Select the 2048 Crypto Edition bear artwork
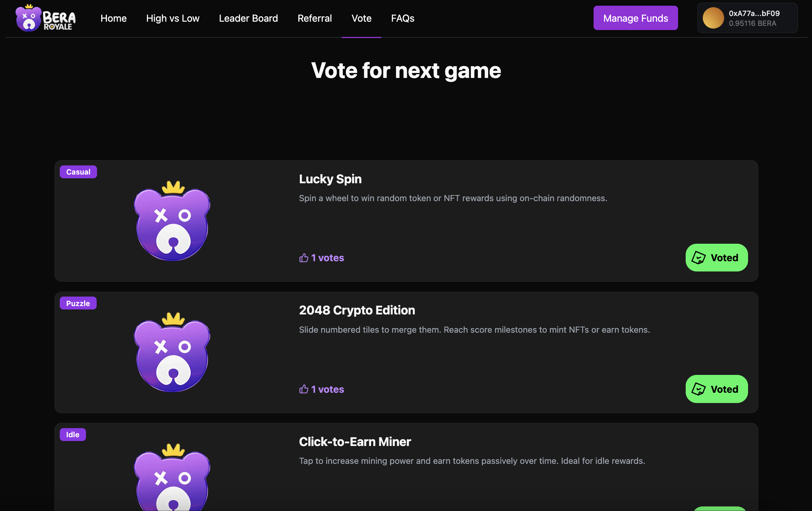 [x=172, y=354]
